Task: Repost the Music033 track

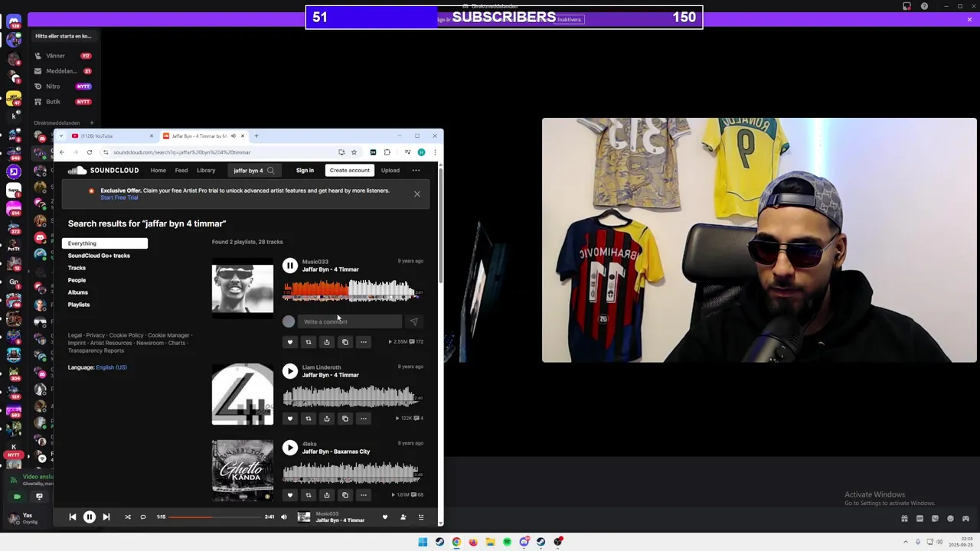Action: tap(308, 342)
